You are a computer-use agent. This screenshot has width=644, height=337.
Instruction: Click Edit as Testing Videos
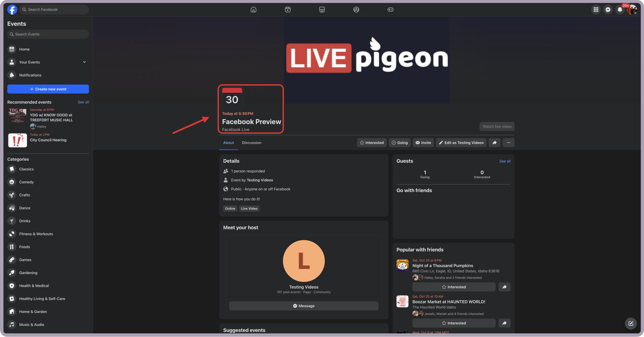click(x=461, y=143)
